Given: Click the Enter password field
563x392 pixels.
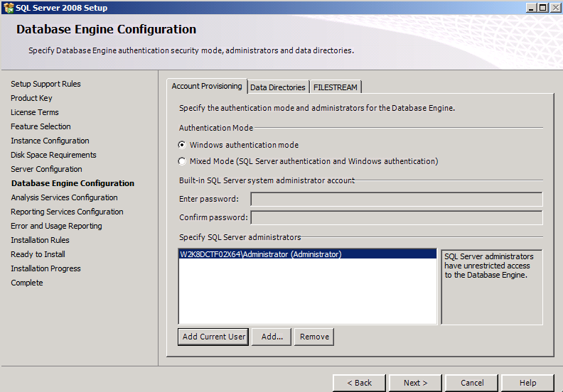Looking at the screenshot, I should [x=397, y=199].
